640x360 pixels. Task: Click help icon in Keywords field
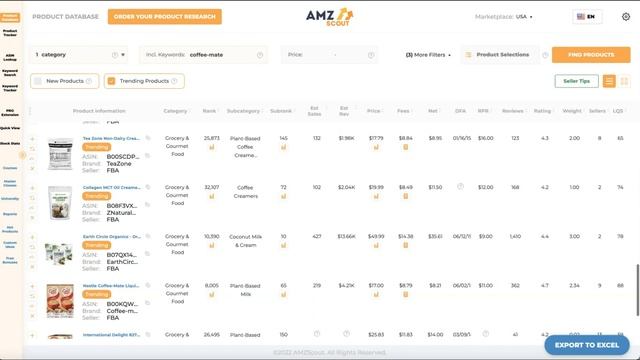click(260, 55)
